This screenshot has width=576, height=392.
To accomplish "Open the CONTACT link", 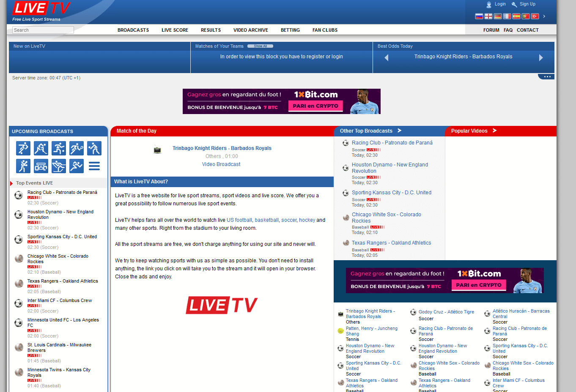I will point(527,30).
